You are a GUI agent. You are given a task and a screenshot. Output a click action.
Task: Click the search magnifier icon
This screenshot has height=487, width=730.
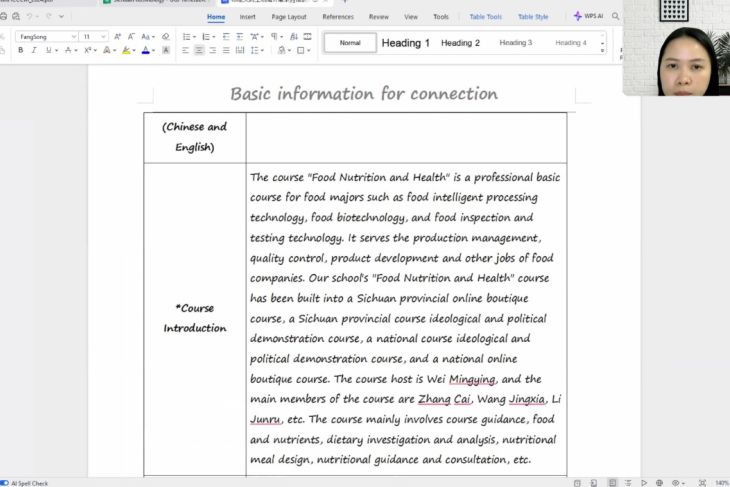tap(615, 16)
